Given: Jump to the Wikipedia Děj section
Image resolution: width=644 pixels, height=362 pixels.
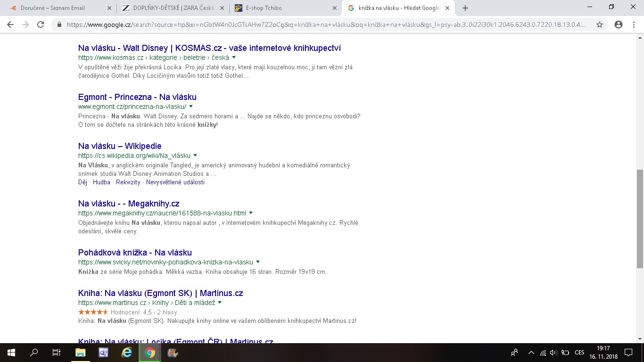Looking at the screenshot, I should [x=83, y=182].
